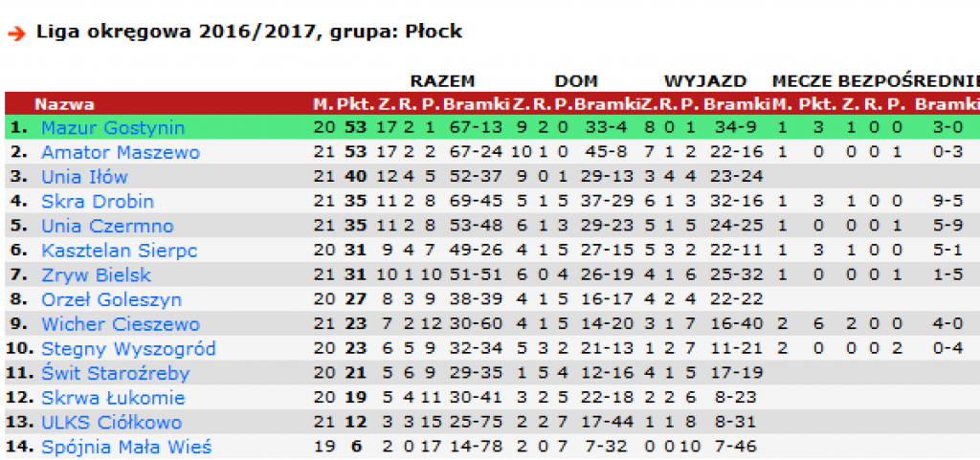Open the Spójnia Mała Wieś team link

pos(126,447)
